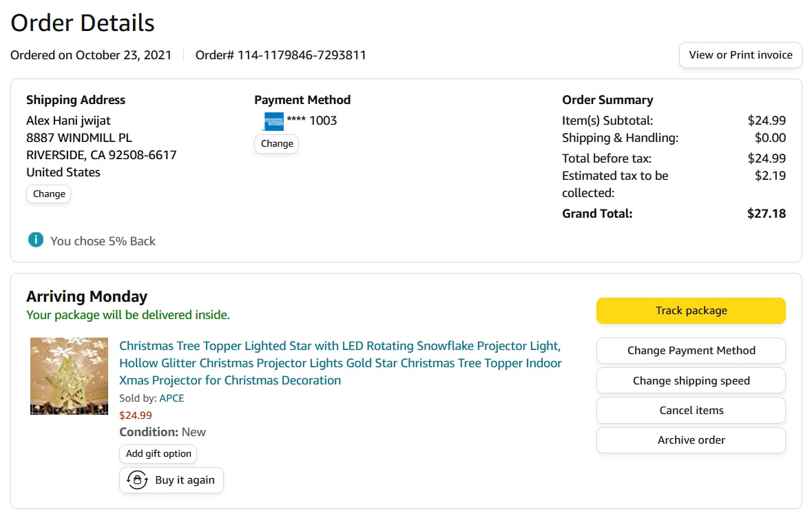Track package with the yellow button
This screenshot has width=812, height=514.
pyautogui.click(x=691, y=311)
